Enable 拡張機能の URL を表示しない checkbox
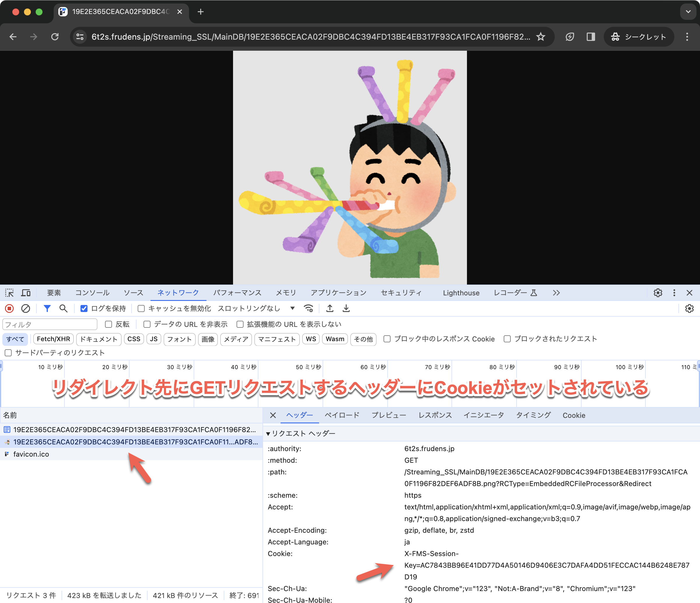Screen dimensions: 700x603 pos(240,324)
